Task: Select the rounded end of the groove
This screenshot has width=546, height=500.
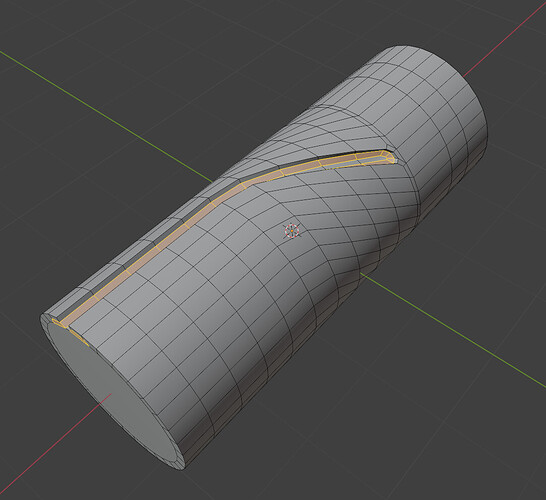Action: [390, 157]
